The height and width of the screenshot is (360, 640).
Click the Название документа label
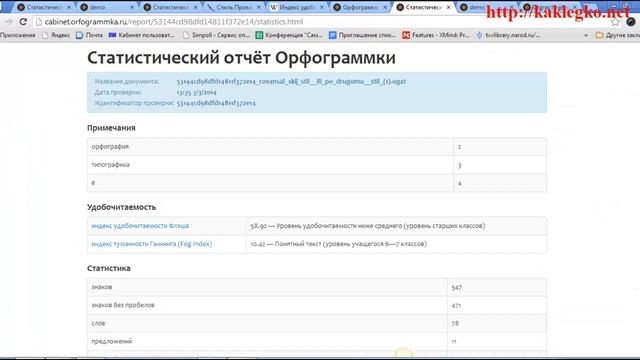pyautogui.click(x=127, y=82)
